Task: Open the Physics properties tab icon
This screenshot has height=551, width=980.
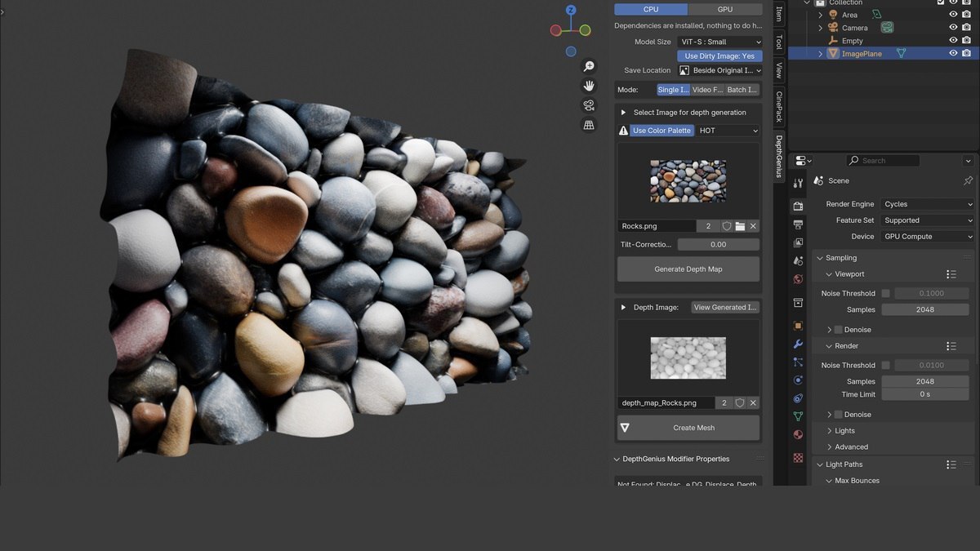Action: [798, 380]
